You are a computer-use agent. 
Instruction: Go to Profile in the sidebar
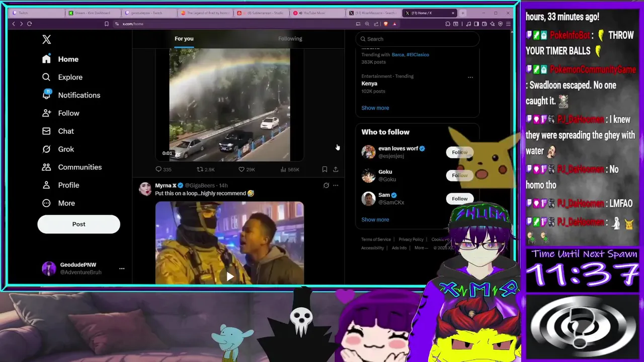pyautogui.click(x=61, y=185)
